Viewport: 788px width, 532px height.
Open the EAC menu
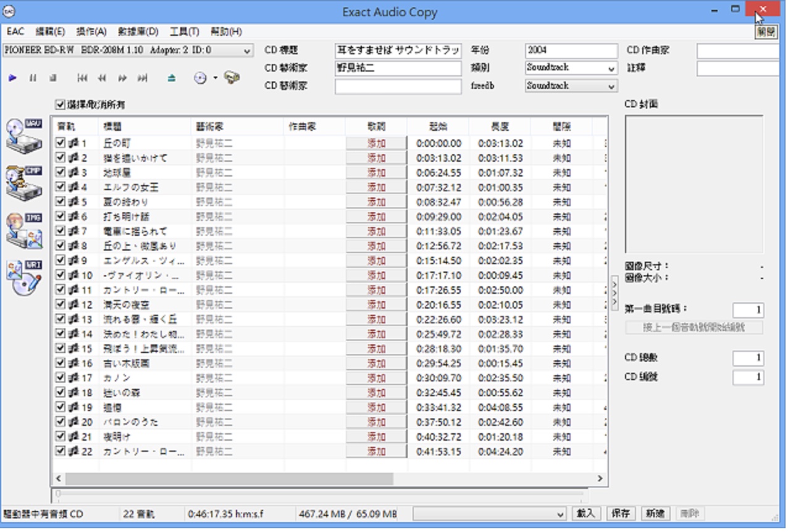click(x=15, y=32)
